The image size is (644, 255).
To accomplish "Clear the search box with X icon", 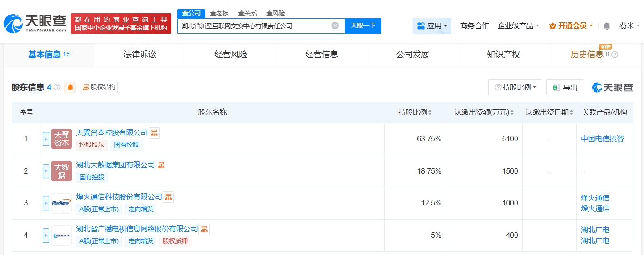I will click(335, 25).
